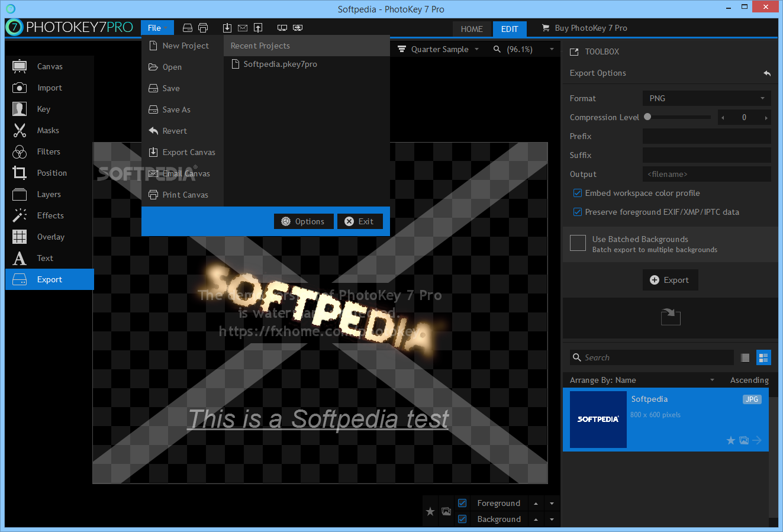Click the toolbox pop-out icon
The height and width of the screenshot is (532, 783).
(x=574, y=52)
